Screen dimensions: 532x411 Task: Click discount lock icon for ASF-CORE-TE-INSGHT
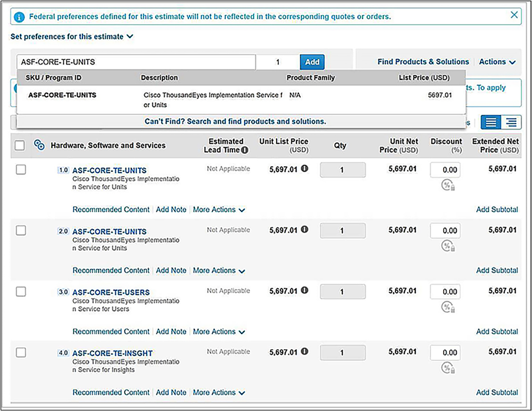[448, 368]
